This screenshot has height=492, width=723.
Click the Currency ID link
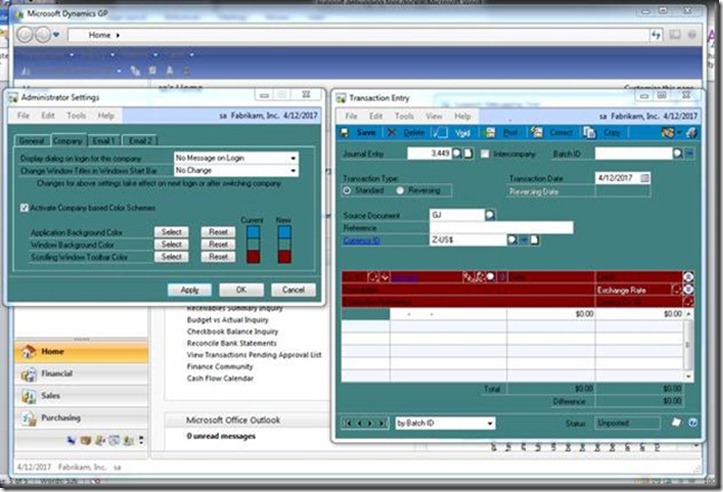362,240
